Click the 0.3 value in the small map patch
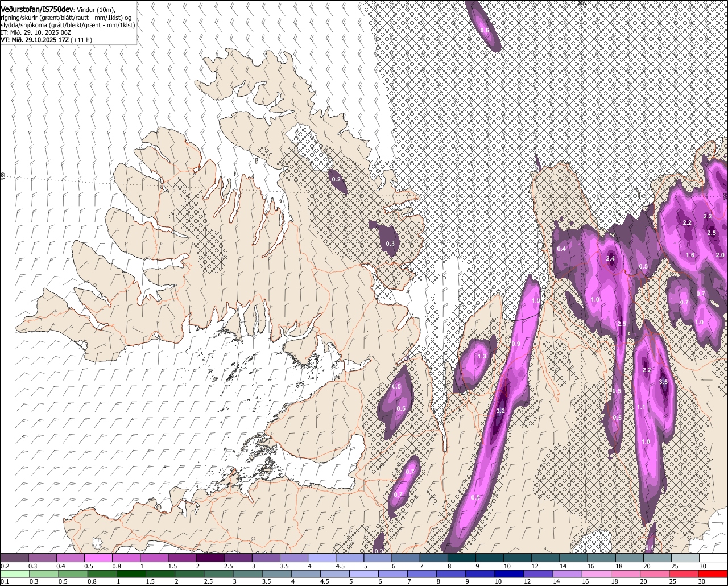This screenshot has width=728, height=586. (390, 244)
